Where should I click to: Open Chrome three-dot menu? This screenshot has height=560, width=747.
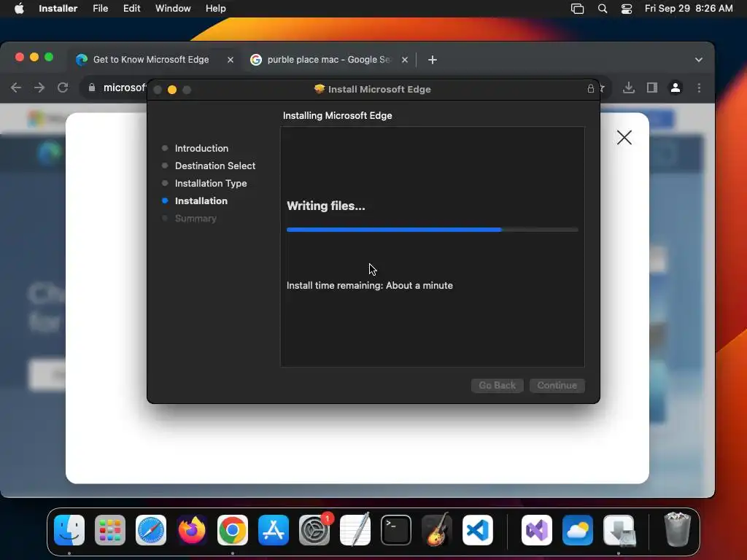pos(699,87)
